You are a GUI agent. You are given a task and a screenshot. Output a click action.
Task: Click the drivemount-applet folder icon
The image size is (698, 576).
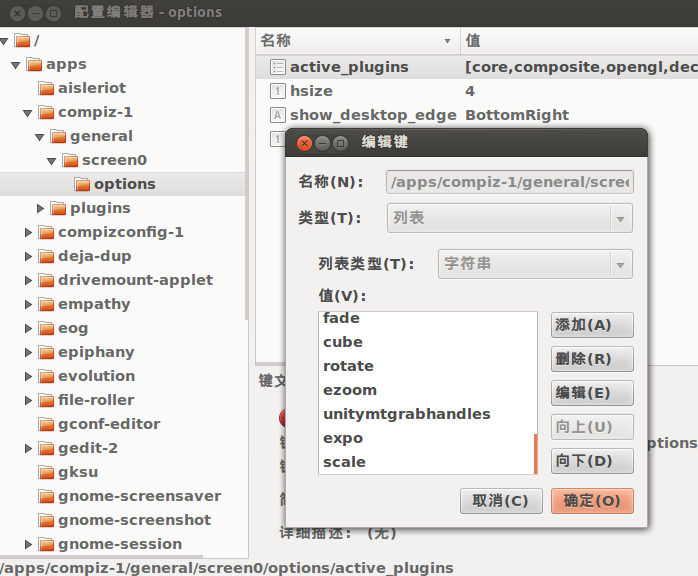tap(46, 280)
